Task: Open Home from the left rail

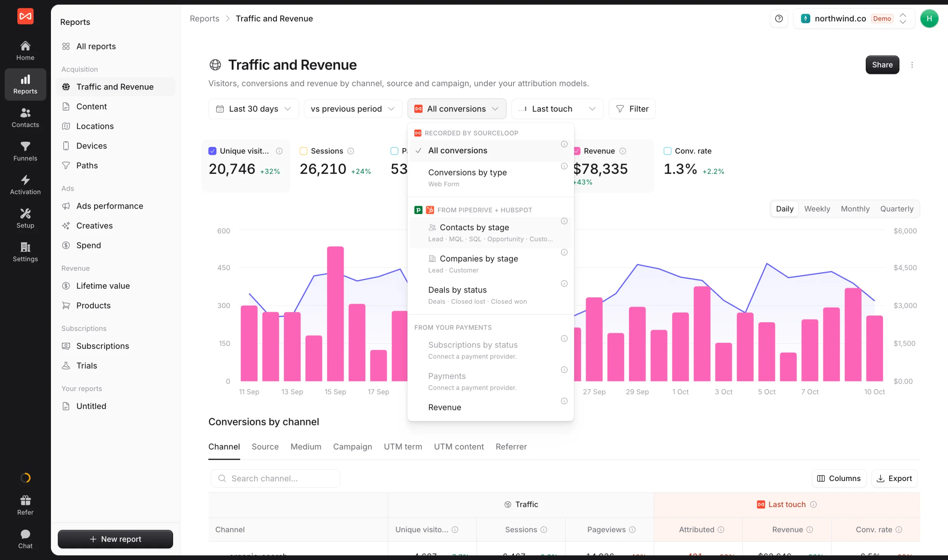Action: coord(25,51)
